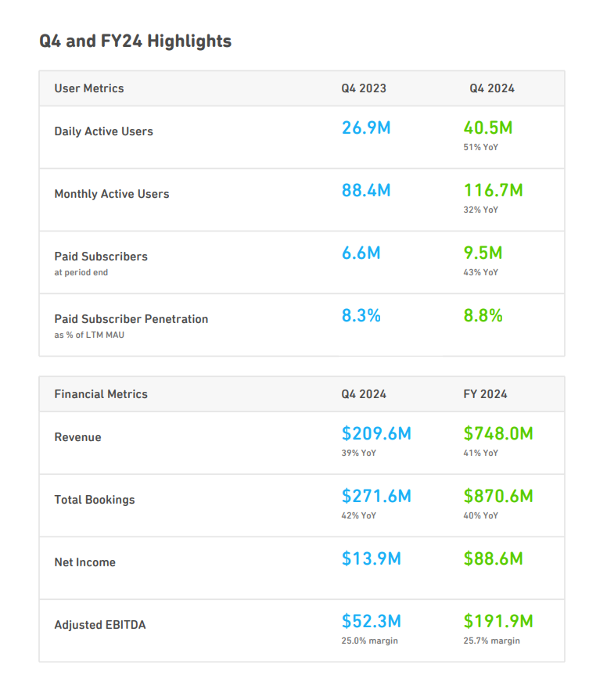The height and width of the screenshot is (700, 607).
Task: Click the $13.9M net income value
Action: (x=371, y=558)
